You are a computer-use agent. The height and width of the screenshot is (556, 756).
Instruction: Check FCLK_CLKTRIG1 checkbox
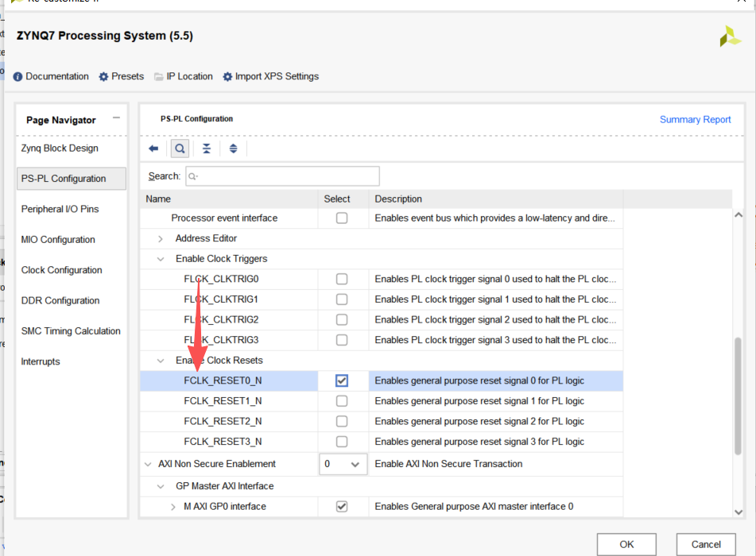pos(342,299)
